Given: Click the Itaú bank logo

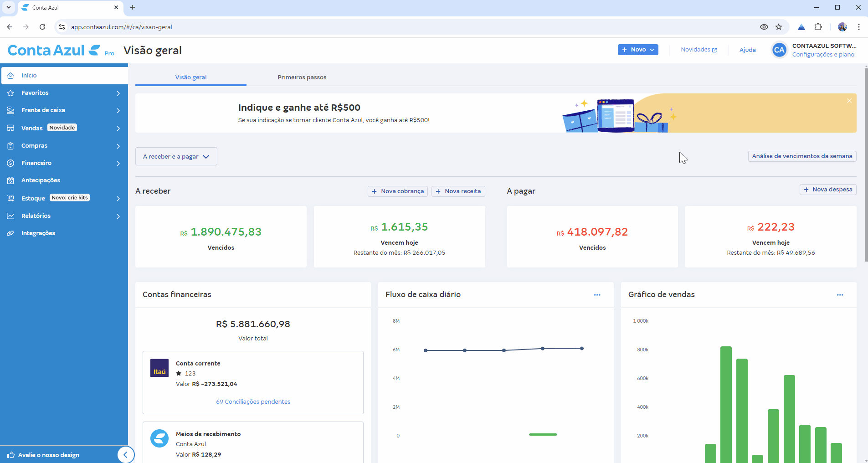Looking at the screenshot, I should pyautogui.click(x=159, y=368).
